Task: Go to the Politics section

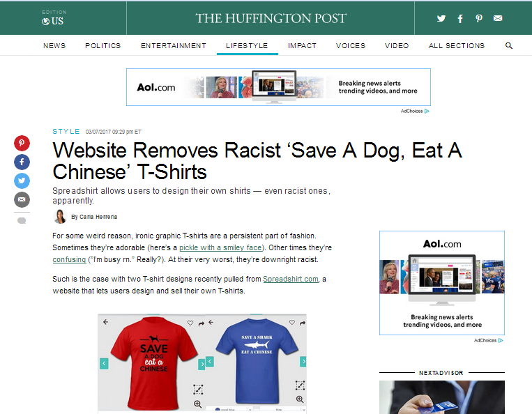Action: (103, 46)
